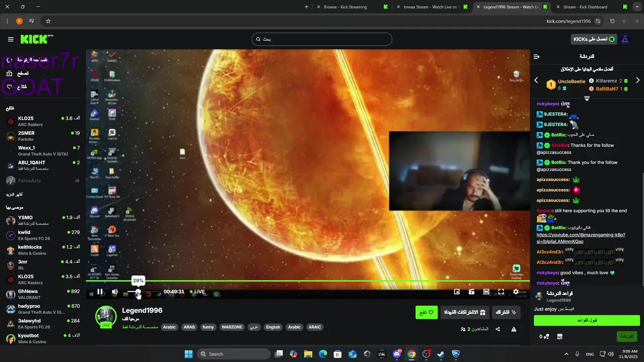Pause the Legend1996 live stream
The image size is (644, 362).
coord(100,292)
